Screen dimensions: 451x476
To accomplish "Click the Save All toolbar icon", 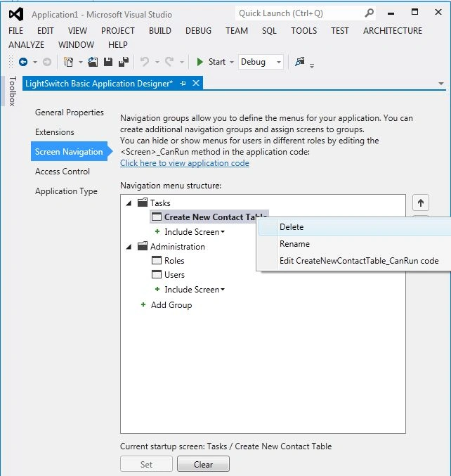I will [124, 62].
